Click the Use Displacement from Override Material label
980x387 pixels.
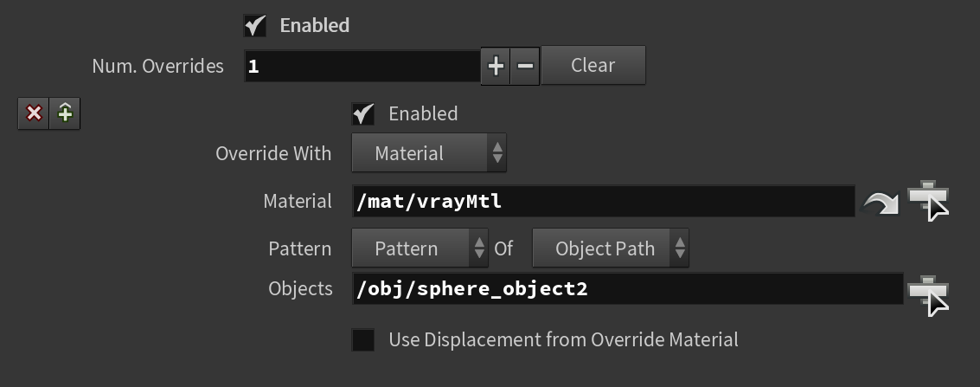pos(563,339)
